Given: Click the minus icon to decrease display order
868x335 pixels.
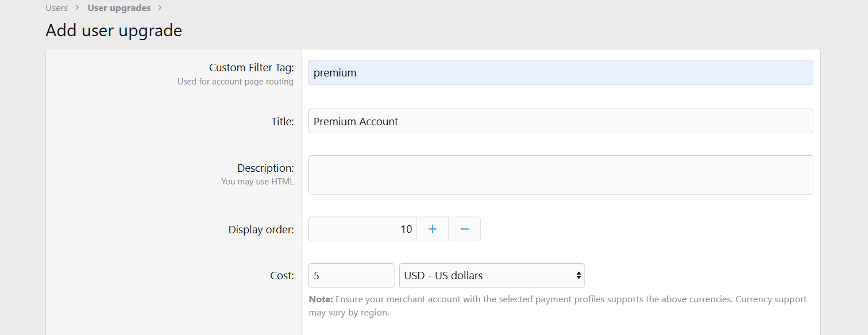Looking at the screenshot, I should pos(464,229).
